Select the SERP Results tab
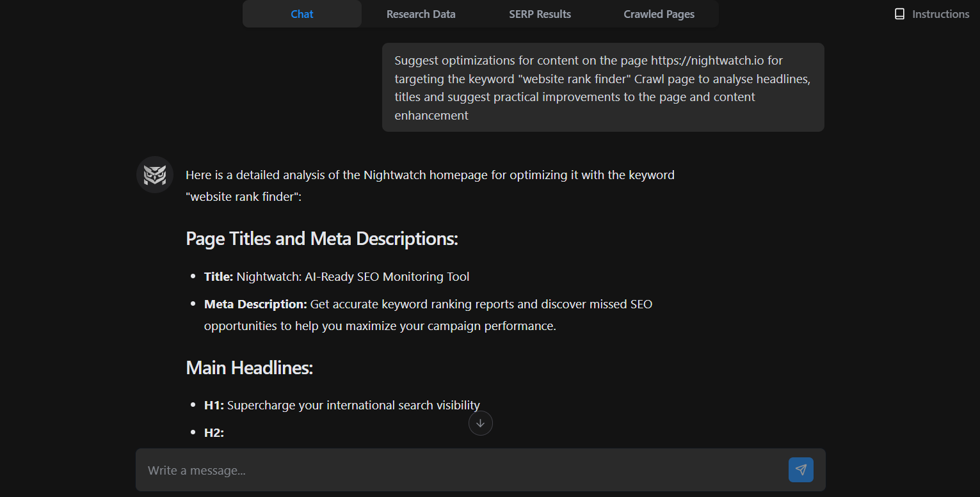This screenshot has height=497, width=980. 540,14
